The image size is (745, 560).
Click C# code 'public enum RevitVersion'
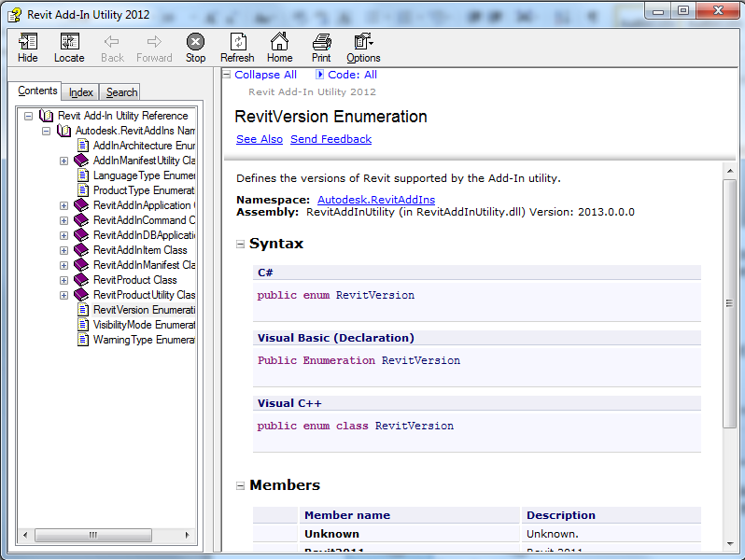pyautogui.click(x=335, y=295)
